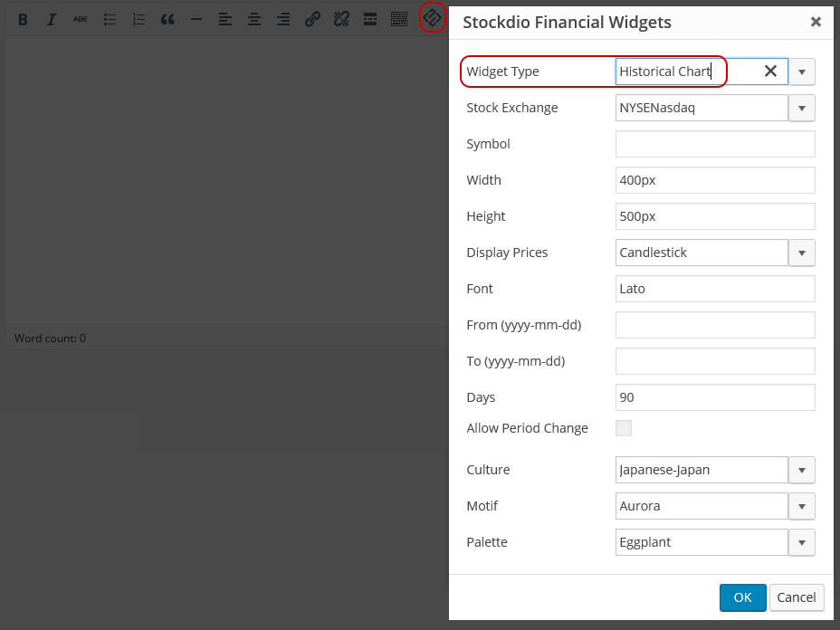This screenshot has width=840, height=630.
Task: Toggle italic formatting in editor toolbar
Action: click(52, 20)
